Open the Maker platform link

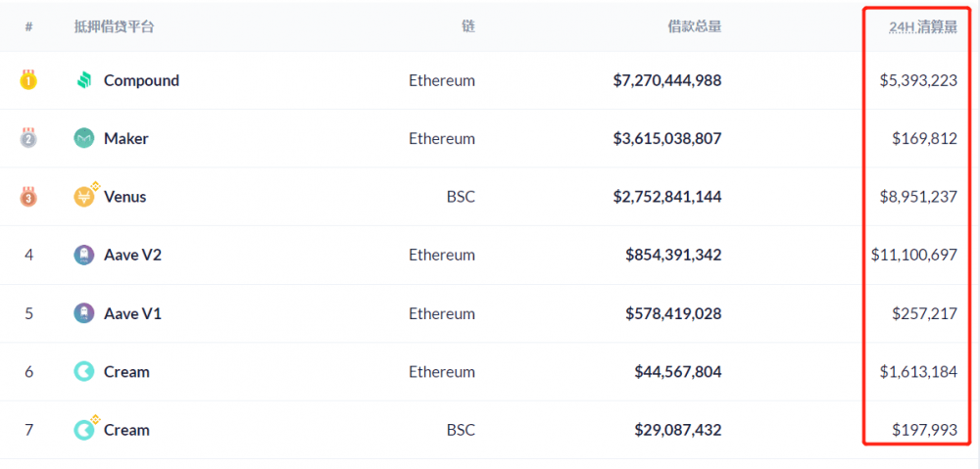(126, 138)
